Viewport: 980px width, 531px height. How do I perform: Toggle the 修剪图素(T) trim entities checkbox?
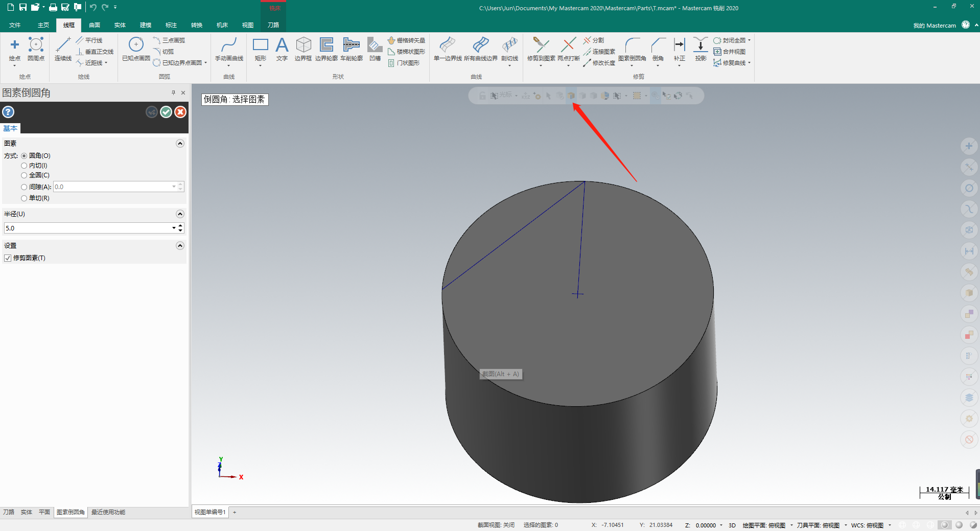pyautogui.click(x=8, y=258)
